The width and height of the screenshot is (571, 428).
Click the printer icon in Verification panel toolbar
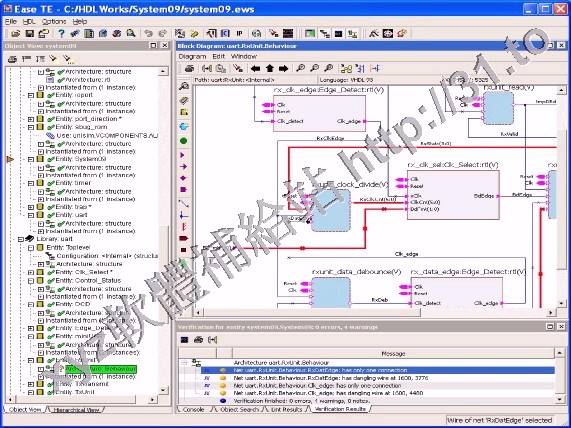point(198,340)
